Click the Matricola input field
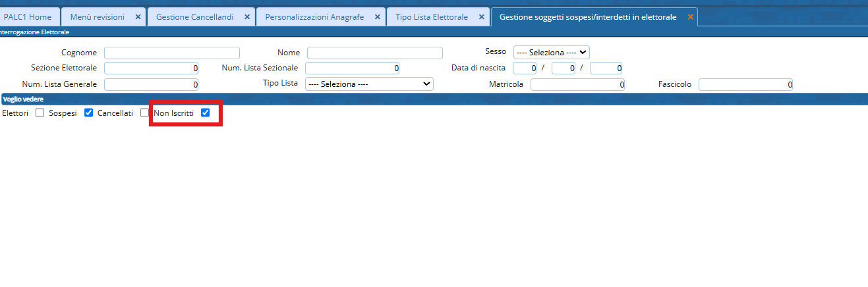The width and height of the screenshot is (868, 287). (x=577, y=84)
